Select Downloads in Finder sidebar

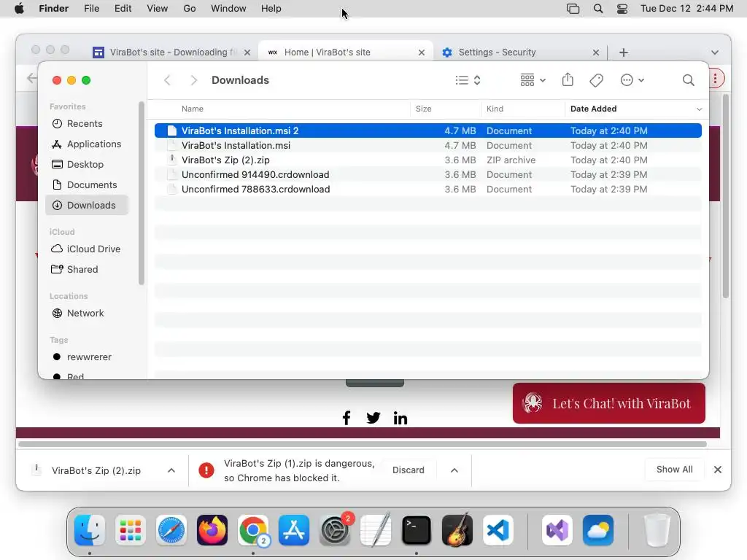click(87, 205)
